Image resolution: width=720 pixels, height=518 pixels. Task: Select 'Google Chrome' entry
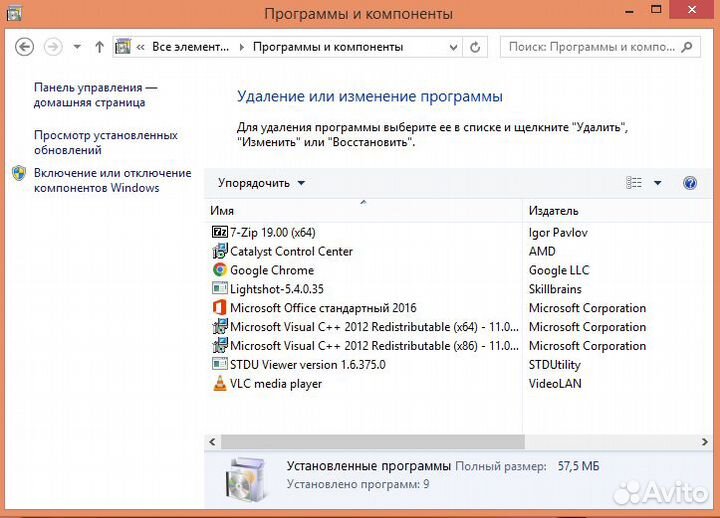[272, 270]
